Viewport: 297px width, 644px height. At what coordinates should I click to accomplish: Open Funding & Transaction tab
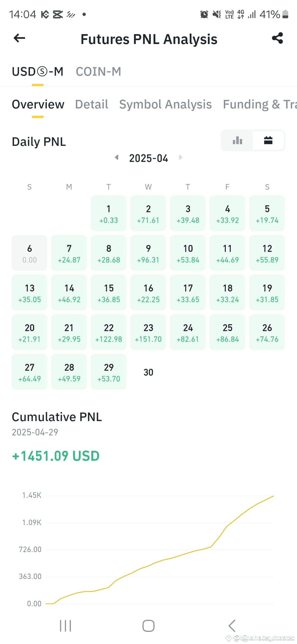click(260, 104)
